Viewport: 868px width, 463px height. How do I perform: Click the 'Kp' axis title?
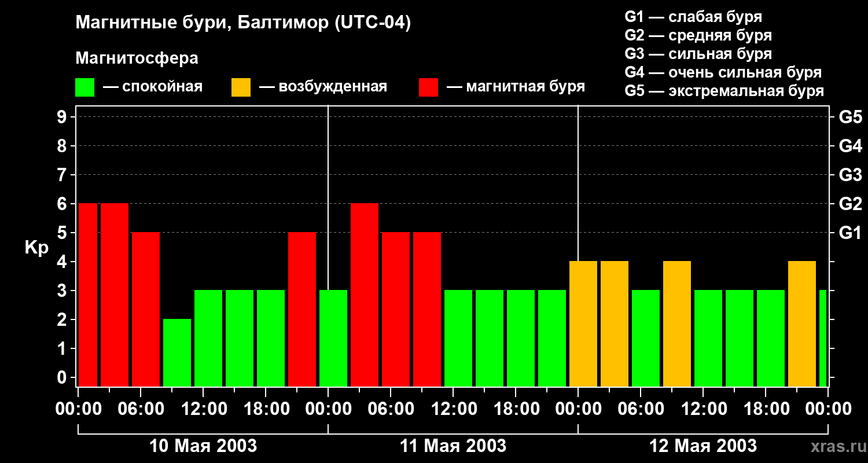36,248
